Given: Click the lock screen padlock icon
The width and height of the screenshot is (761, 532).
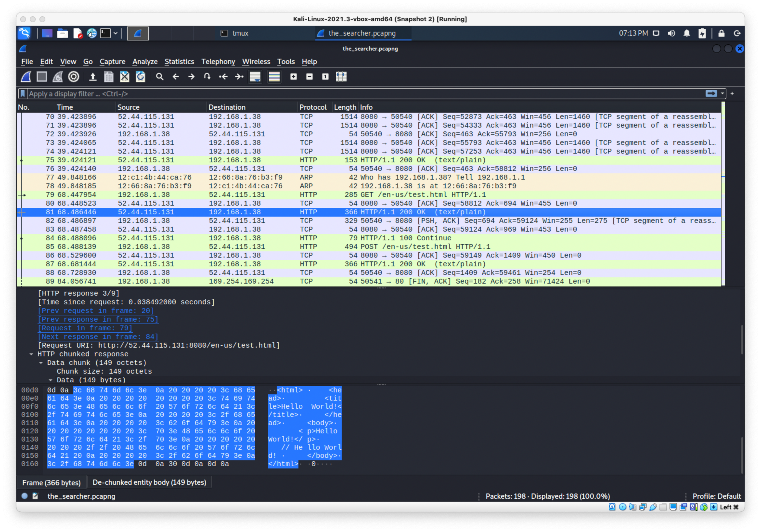Looking at the screenshot, I should pyautogui.click(x=721, y=33).
